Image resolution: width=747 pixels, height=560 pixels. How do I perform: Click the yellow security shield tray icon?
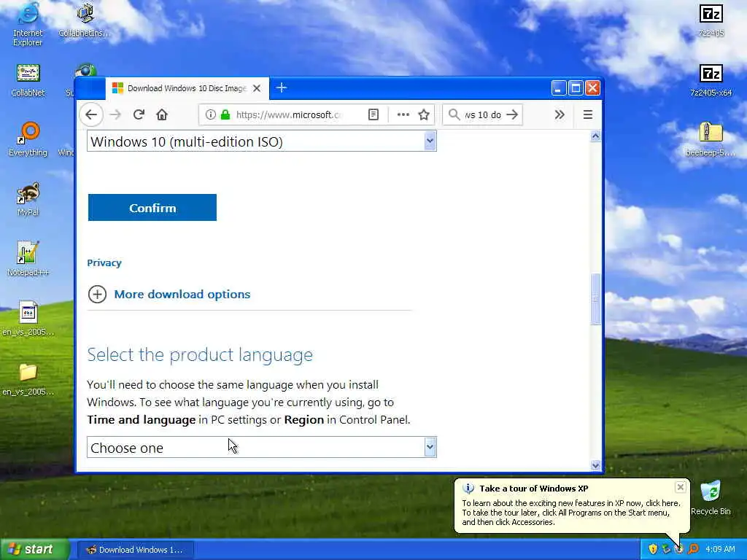pos(653,549)
